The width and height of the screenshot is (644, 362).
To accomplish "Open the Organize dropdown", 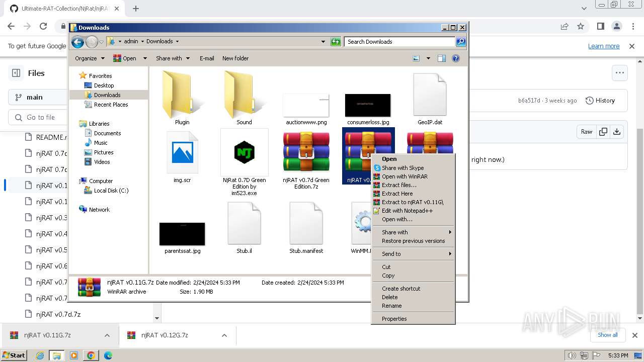I will pos(90,58).
